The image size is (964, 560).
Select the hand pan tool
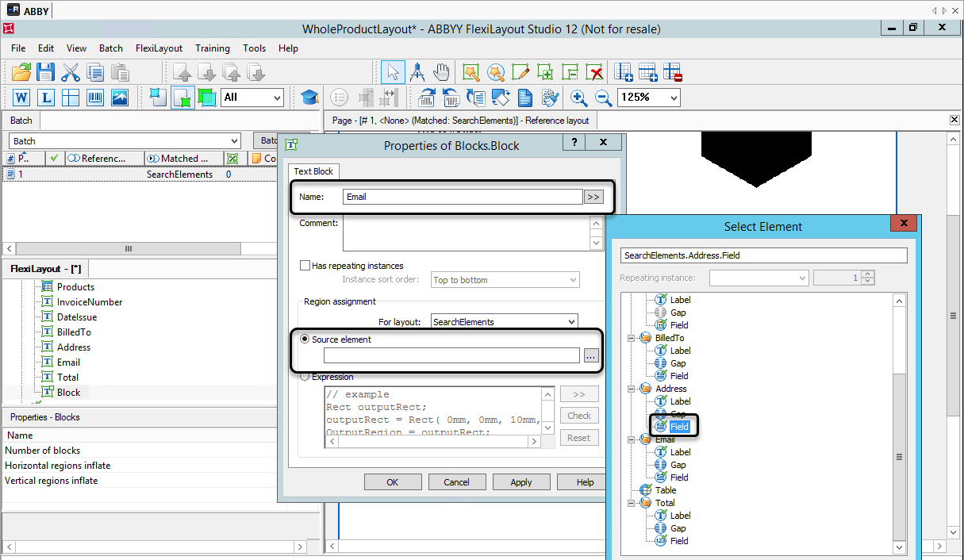pyautogui.click(x=441, y=73)
